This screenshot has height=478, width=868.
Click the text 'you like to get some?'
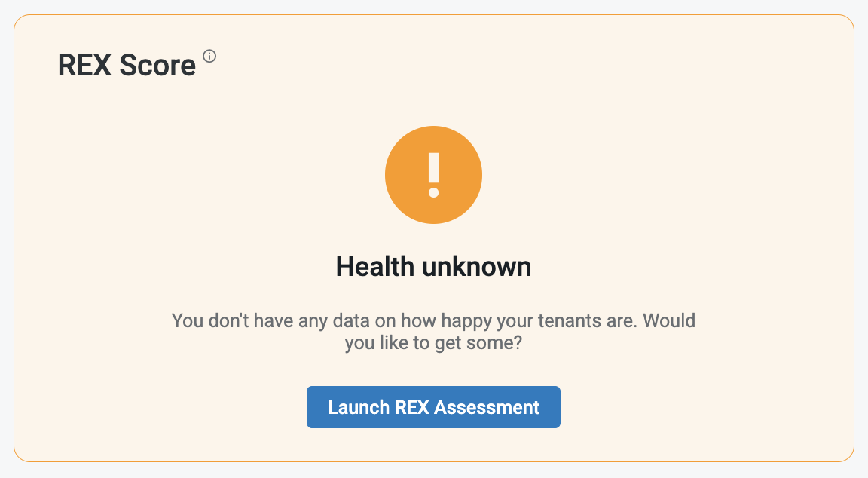(x=433, y=343)
